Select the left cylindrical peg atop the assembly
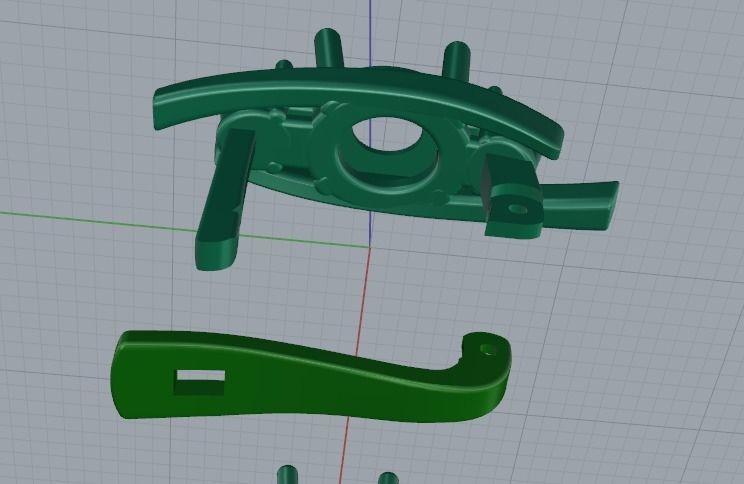Image resolution: width=744 pixels, height=484 pixels. 328,48
